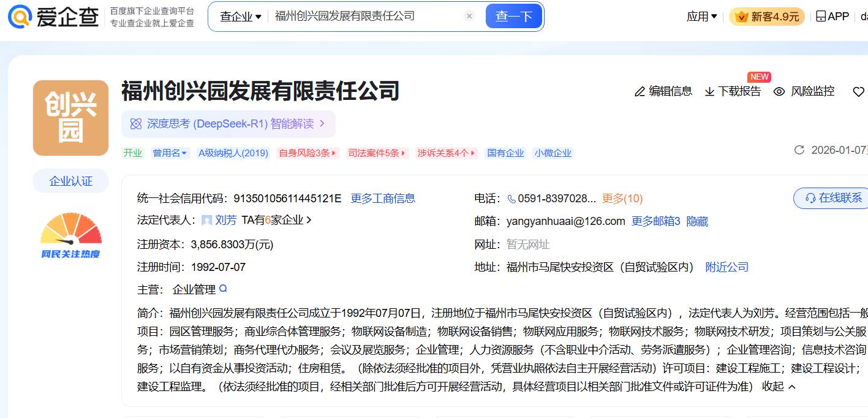The image size is (868, 418).
Task: Collapse the company intro via 收起
Action: (x=779, y=386)
